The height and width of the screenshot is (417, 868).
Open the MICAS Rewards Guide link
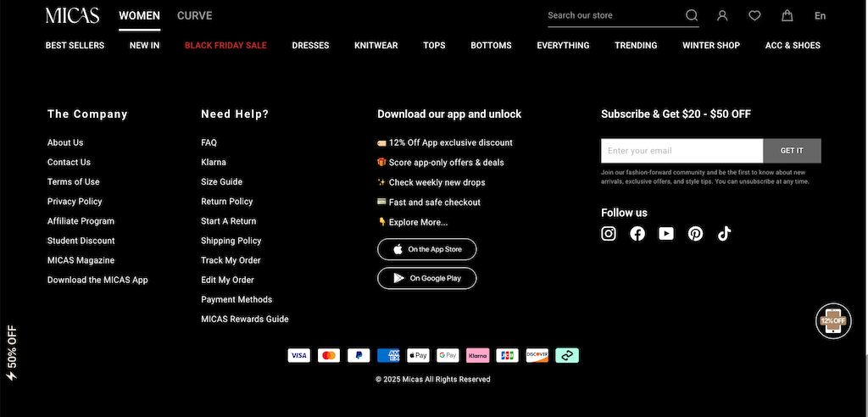[x=245, y=319]
